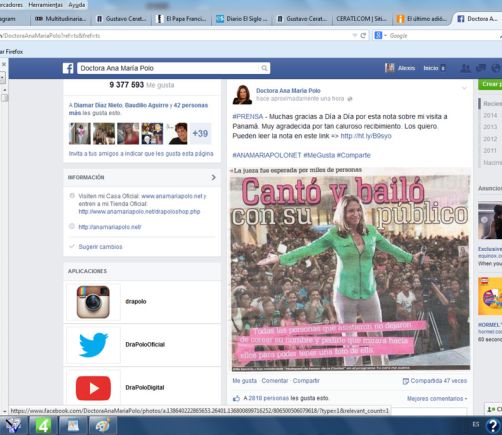
Task: Click the #MeGusta hashtag
Action: [319, 155]
